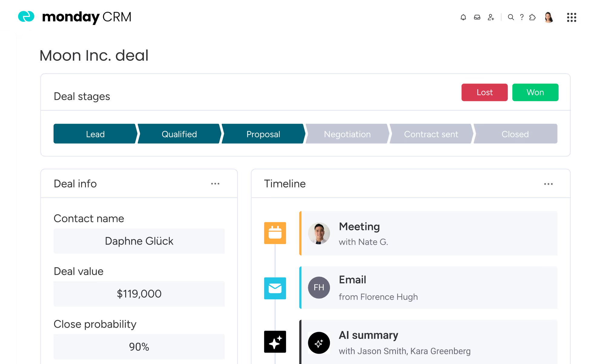Open search with the magnifier icon
The image size is (591, 364).
[511, 17]
